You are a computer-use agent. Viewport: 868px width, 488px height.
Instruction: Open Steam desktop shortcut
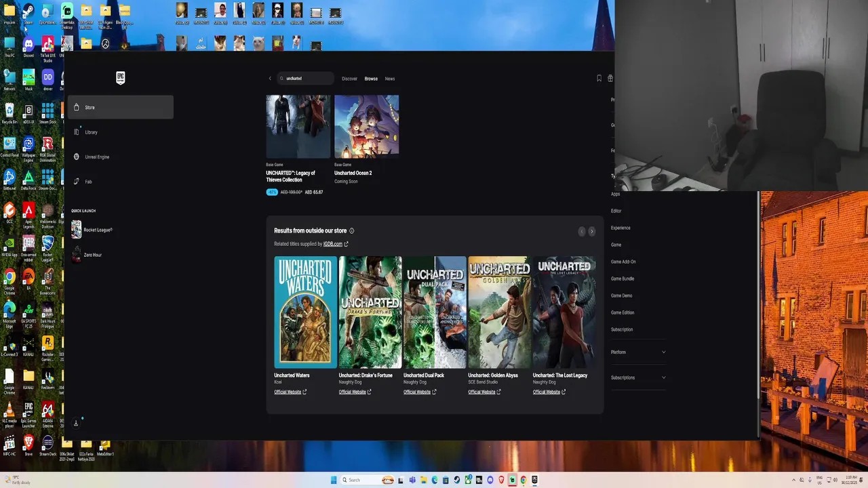pyautogui.click(x=28, y=14)
